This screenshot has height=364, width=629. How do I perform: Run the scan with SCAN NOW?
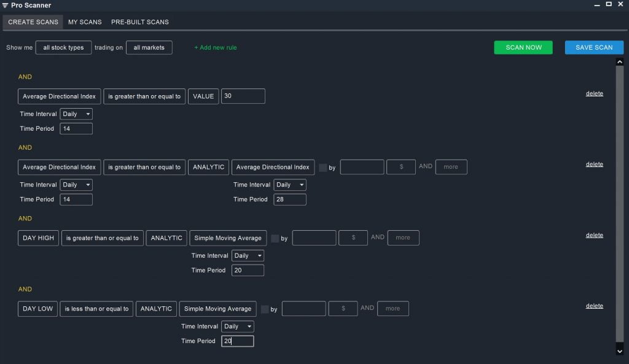(x=523, y=47)
